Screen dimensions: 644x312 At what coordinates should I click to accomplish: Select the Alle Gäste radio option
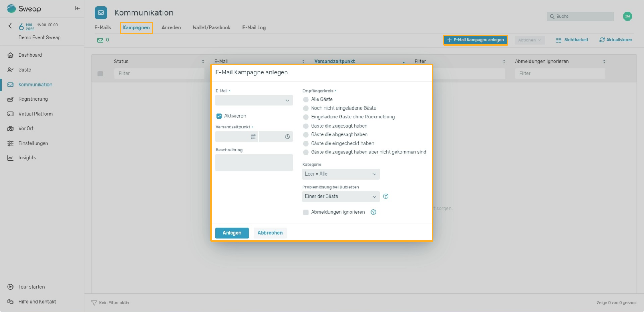(306, 99)
